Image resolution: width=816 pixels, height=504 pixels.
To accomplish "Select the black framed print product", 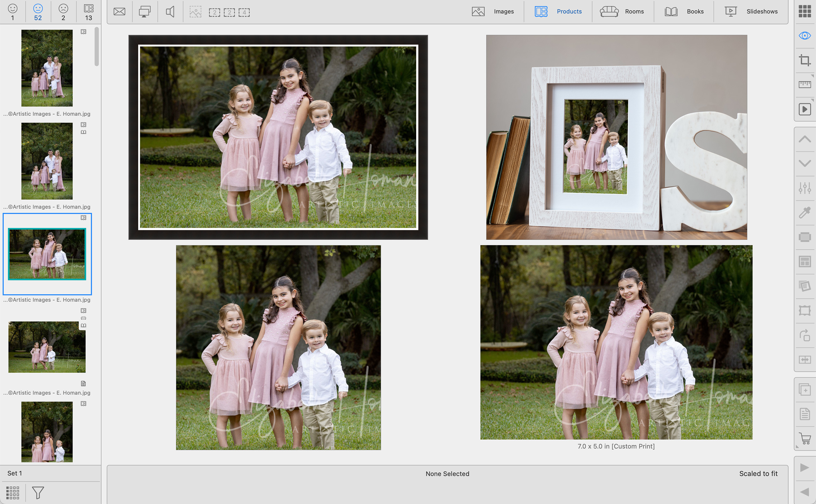I will pyautogui.click(x=278, y=137).
